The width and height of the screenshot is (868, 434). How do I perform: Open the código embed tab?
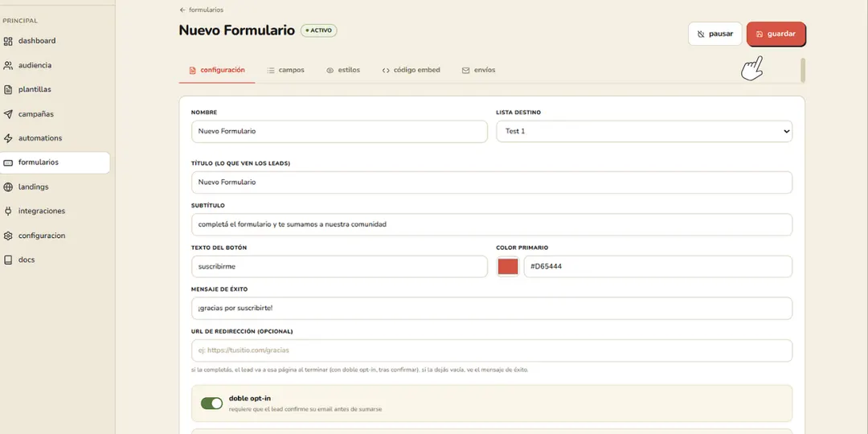coord(411,70)
